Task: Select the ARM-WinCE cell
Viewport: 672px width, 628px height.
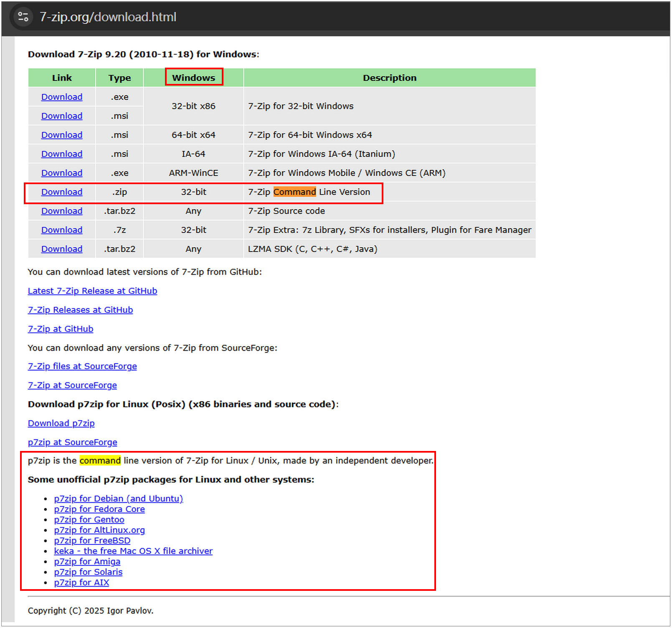Action: coord(193,173)
